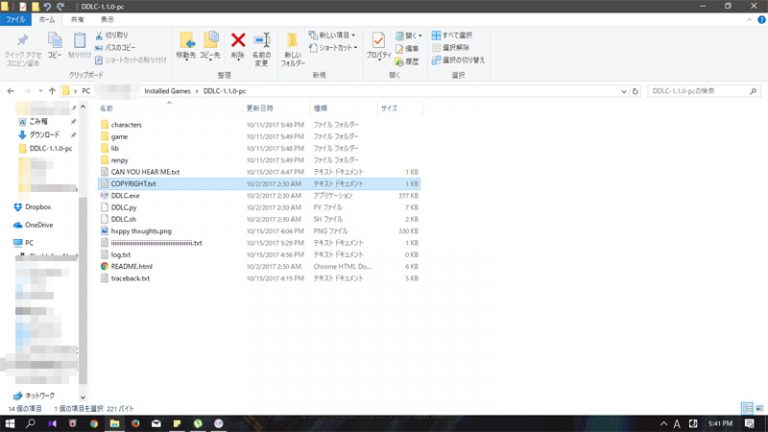This screenshot has width=768, height=432.
Task: Select the DDLC.py file
Action: click(124, 207)
